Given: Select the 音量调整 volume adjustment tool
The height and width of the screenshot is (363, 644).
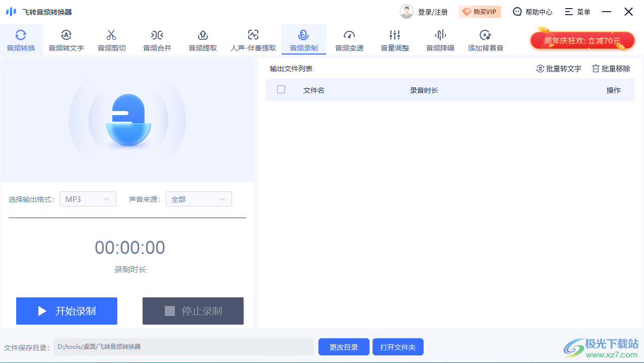Looking at the screenshot, I should pyautogui.click(x=394, y=39).
